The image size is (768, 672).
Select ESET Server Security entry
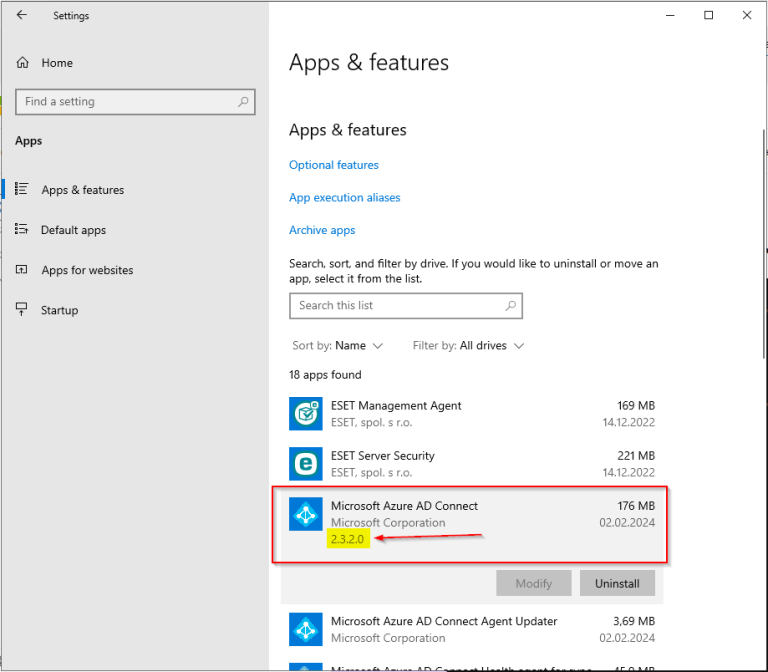pos(472,464)
